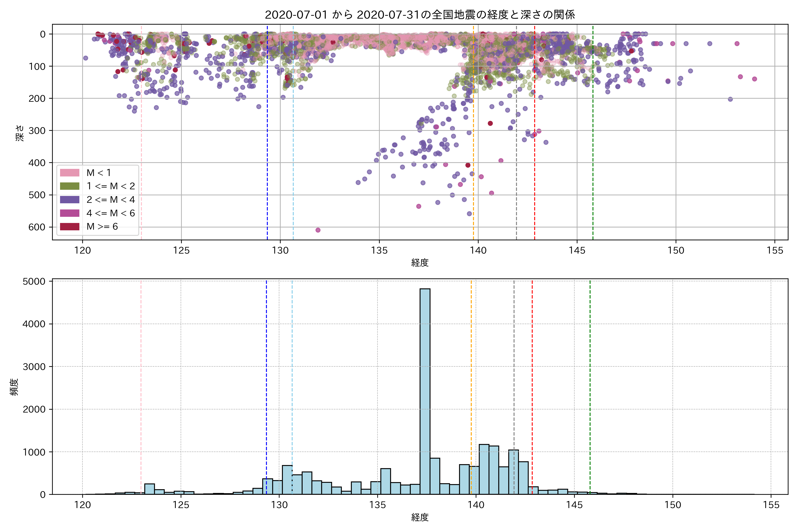Click the tallest histogram bar near 137.5
The width and height of the screenshot is (798, 532).
coord(425,390)
